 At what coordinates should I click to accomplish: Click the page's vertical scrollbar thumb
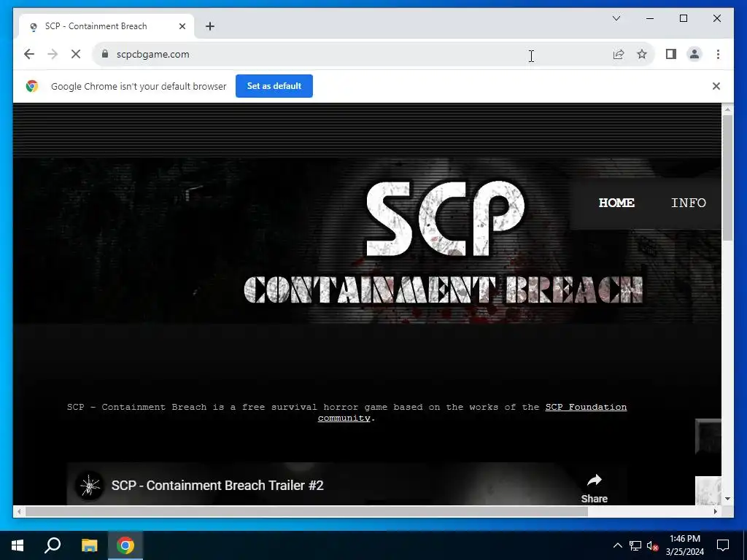point(727,177)
